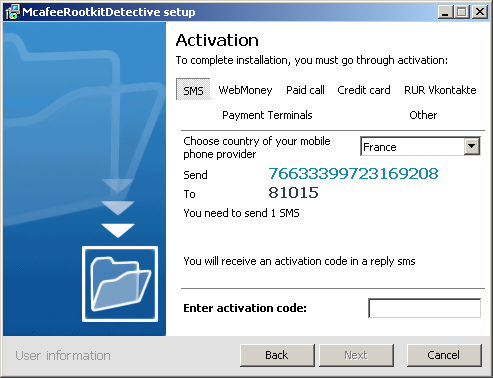Minimize the setup window
493x378 pixels.
click(445, 12)
